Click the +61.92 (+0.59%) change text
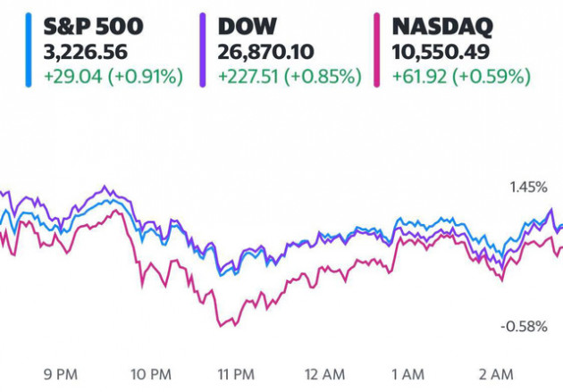This screenshot has height=392, width=563. 461,77
